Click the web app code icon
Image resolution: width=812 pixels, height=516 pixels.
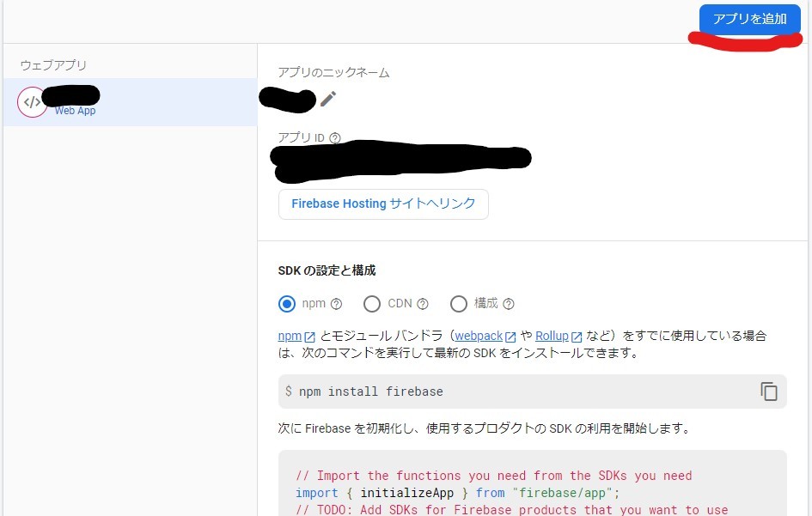32,102
